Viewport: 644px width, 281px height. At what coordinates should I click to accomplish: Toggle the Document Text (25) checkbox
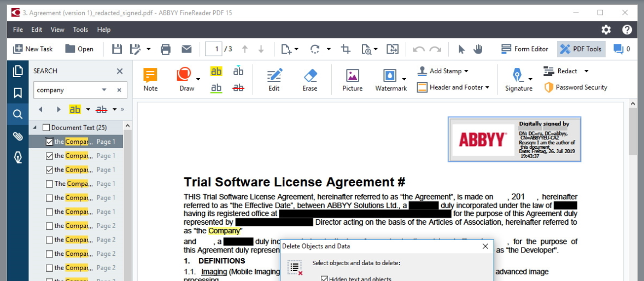[46, 128]
